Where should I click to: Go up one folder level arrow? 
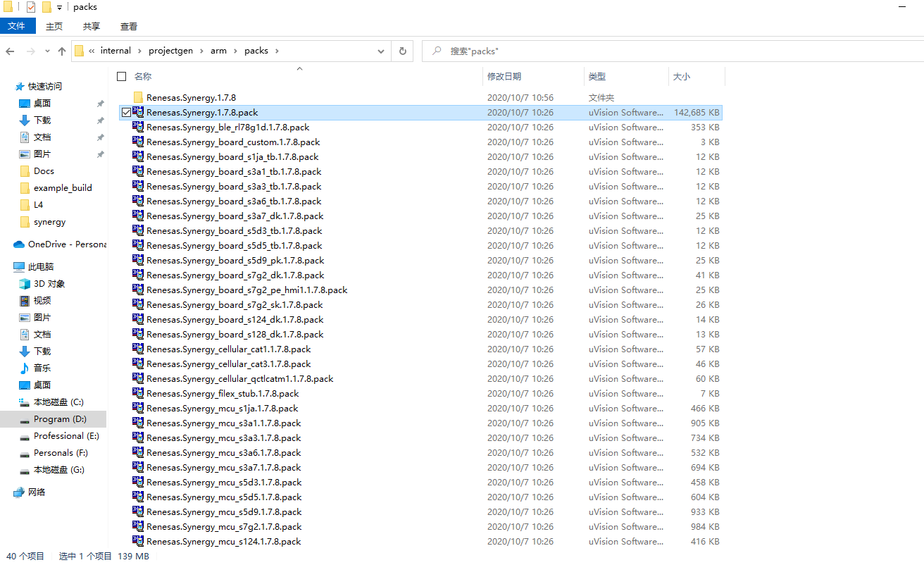pos(62,51)
